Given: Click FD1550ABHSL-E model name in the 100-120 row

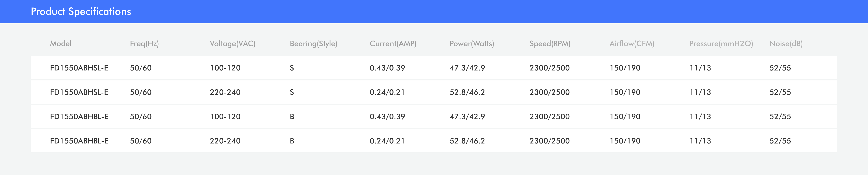Looking at the screenshot, I should point(79,68).
